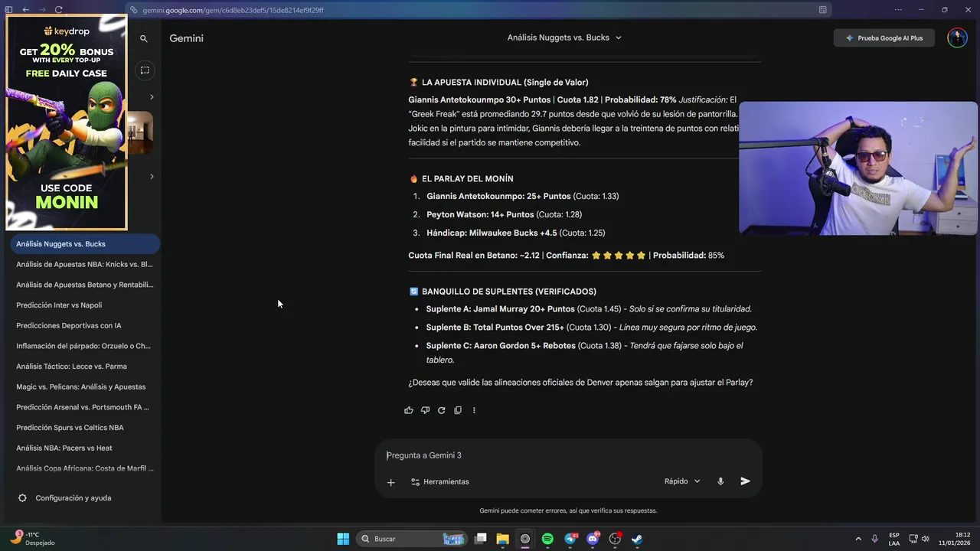The image size is (980, 551).
Task: Open chat Inflamación del párpado
Action: tap(84, 346)
